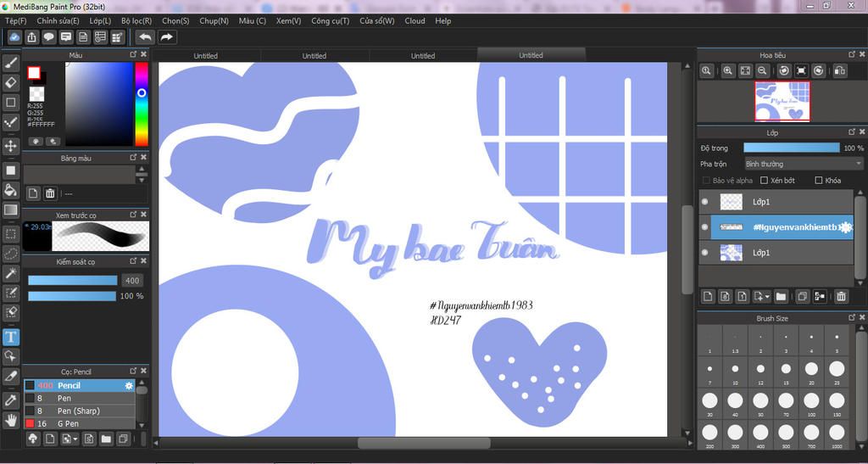Screen dimensions: 868x464
Task: Toggle the Bảo vệ alpha checkbox
Action: pyautogui.click(x=706, y=181)
